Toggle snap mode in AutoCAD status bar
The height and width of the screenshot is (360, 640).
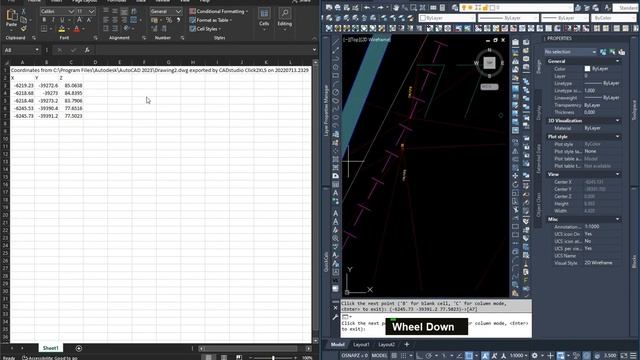[403, 356]
